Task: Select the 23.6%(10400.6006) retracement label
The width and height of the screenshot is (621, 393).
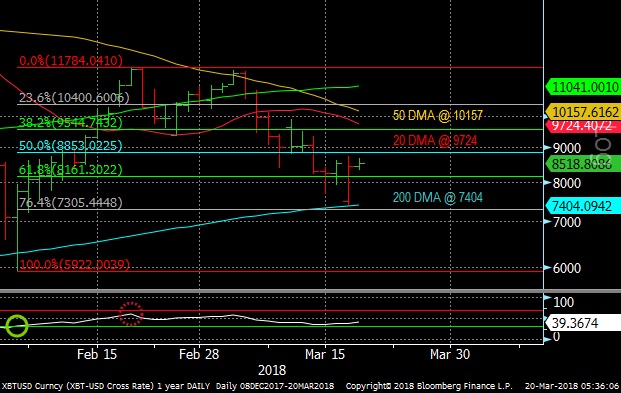Action: (x=74, y=97)
